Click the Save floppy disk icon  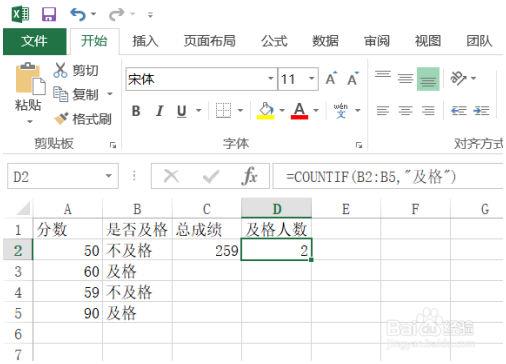49,14
